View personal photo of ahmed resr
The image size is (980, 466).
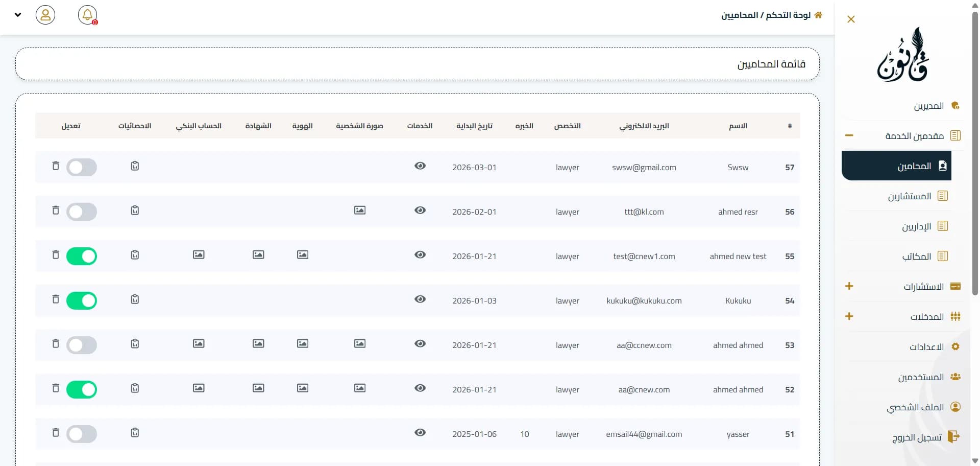pos(360,210)
